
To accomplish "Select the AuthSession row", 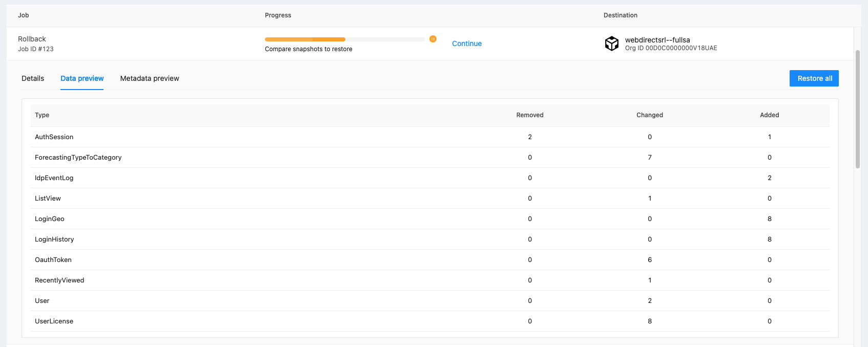I will (x=54, y=137).
